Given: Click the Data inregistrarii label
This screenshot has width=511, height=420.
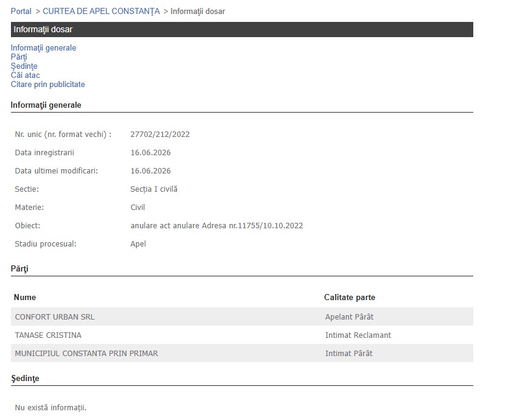Looking at the screenshot, I should click(x=44, y=153).
